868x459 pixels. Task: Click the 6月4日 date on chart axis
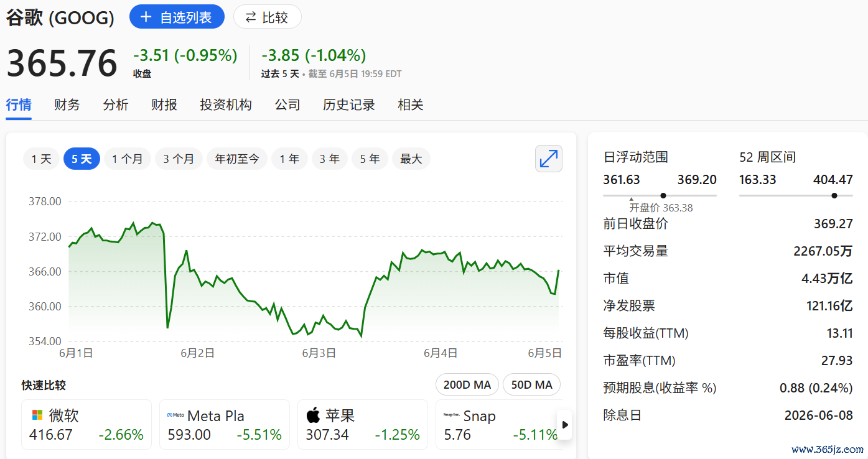click(x=441, y=353)
